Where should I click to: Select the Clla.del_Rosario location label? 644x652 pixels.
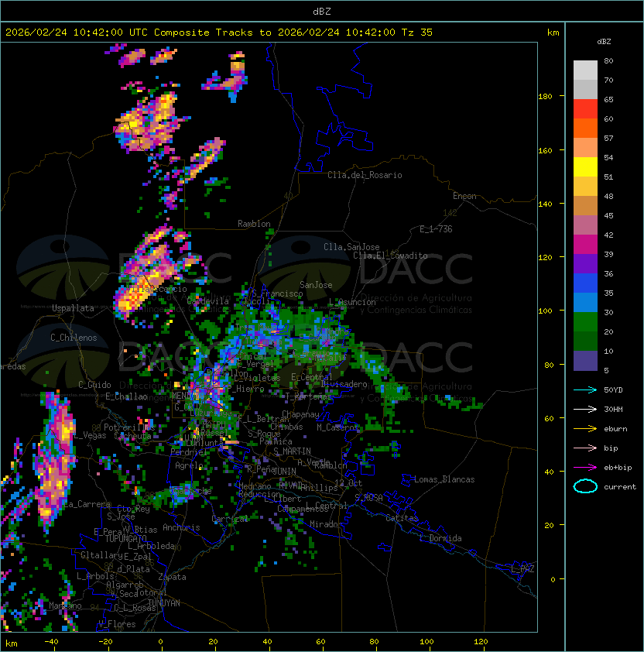pos(365,175)
